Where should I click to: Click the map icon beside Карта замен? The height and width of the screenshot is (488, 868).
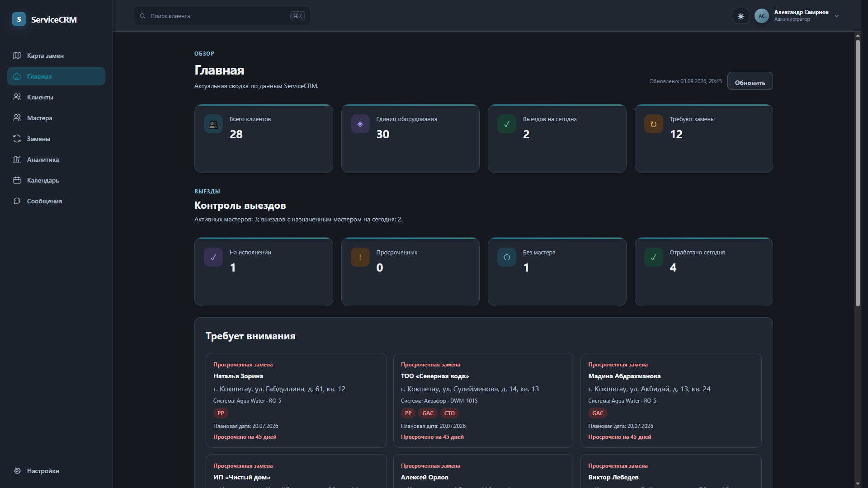(17, 56)
